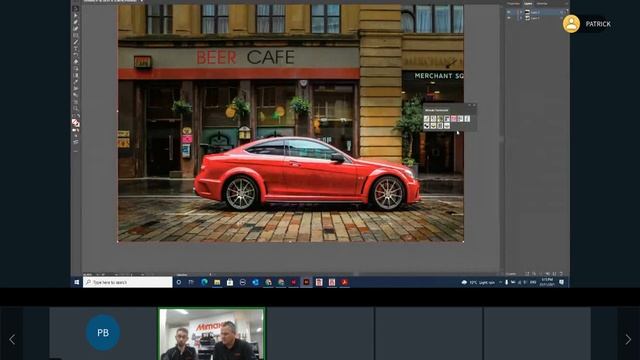Image resolution: width=640 pixels, height=360 pixels.
Task: Expand Layer 2 disclosure arrow
Action: click(521, 12)
